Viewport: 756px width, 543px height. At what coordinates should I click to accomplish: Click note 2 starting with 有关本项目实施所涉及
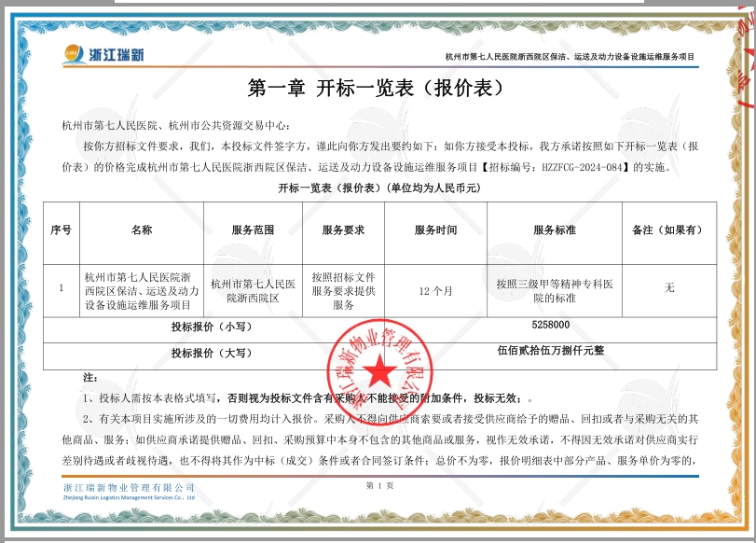click(x=380, y=440)
